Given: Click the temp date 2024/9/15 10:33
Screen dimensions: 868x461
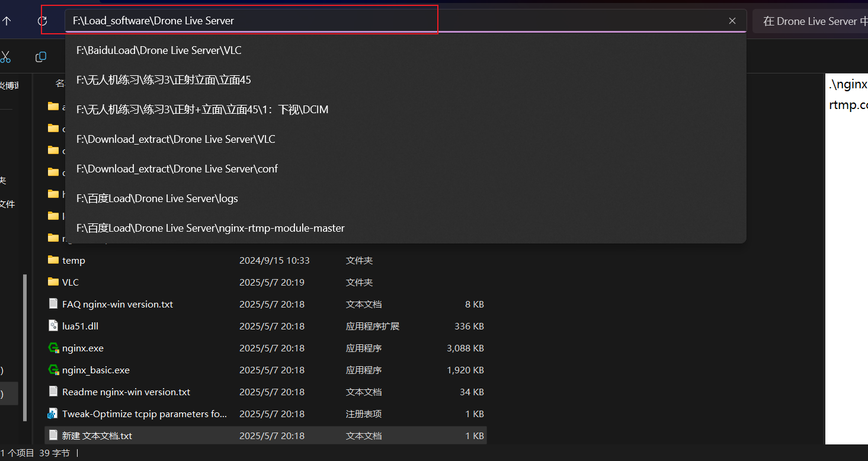Looking at the screenshot, I should coord(274,260).
